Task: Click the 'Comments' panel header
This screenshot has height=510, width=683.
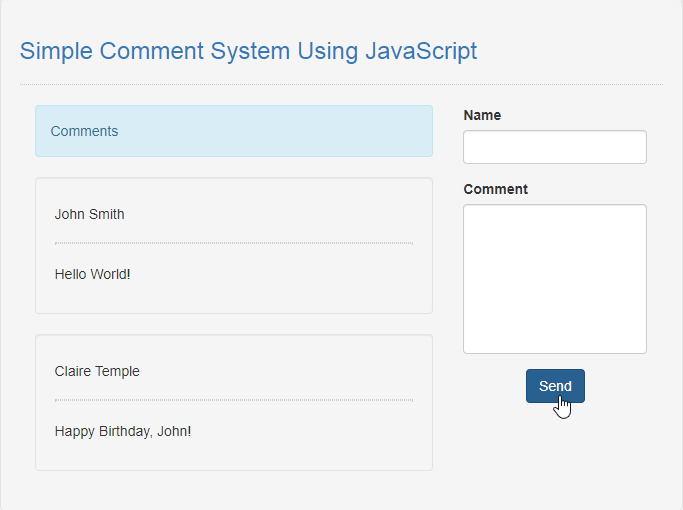Action: coord(234,131)
